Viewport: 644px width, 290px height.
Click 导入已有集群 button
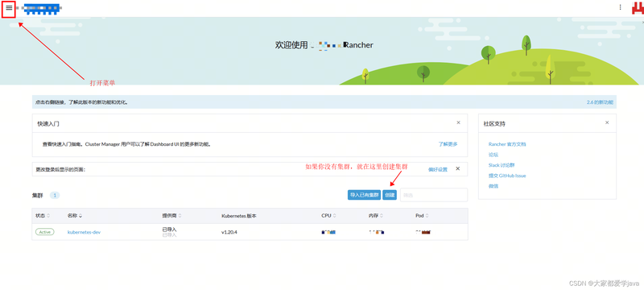364,195
